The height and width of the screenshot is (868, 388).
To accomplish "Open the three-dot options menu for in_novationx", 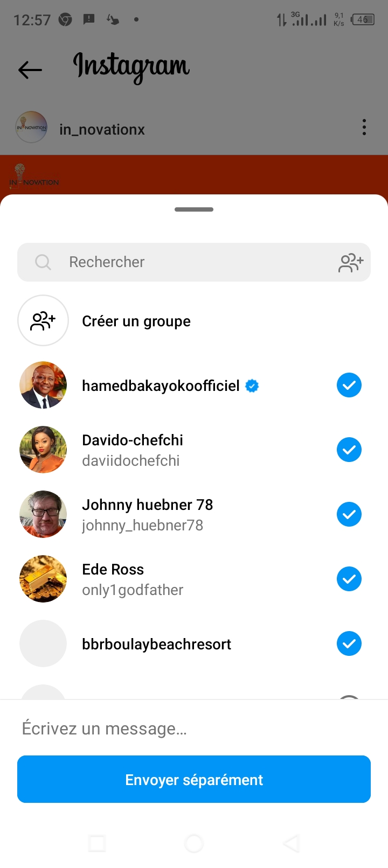I will point(364,128).
